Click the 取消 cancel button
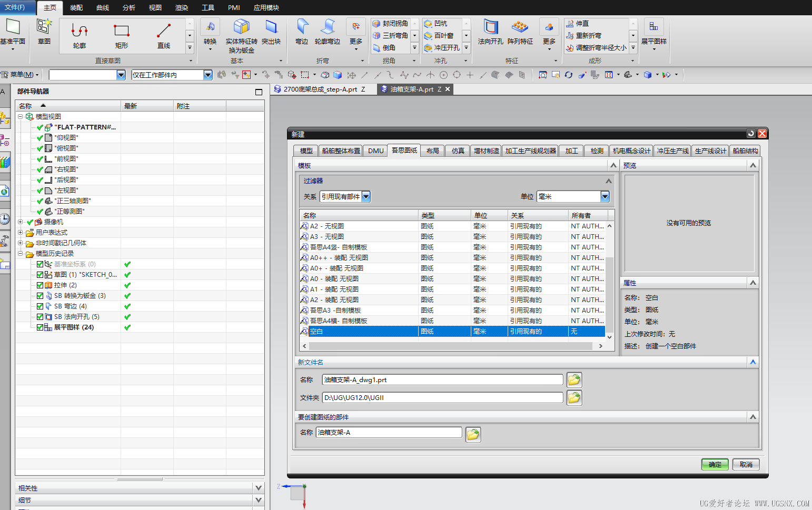This screenshot has height=510, width=812. [746, 465]
